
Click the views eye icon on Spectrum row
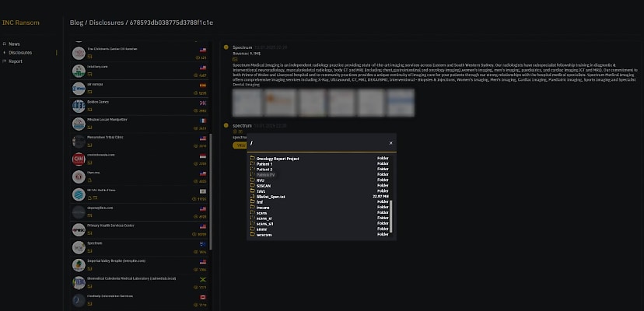pos(196,252)
